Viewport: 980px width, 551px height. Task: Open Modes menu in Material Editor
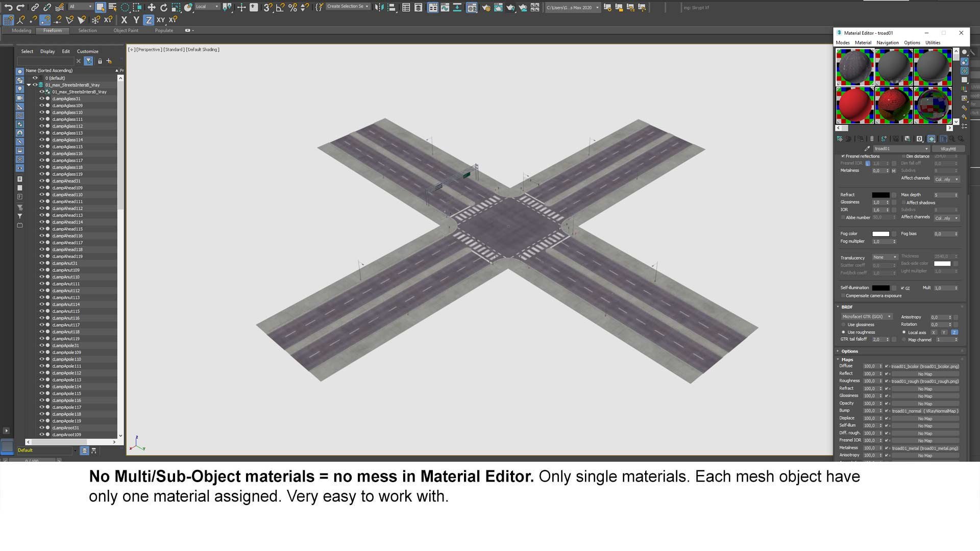843,43
